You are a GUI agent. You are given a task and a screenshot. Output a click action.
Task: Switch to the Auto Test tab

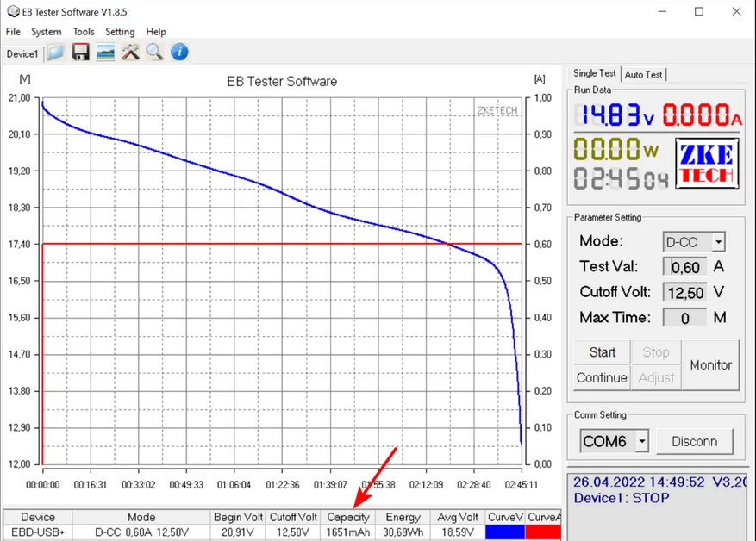644,75
